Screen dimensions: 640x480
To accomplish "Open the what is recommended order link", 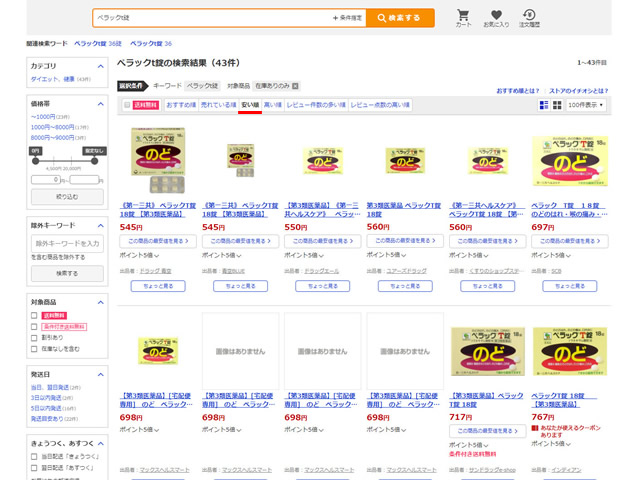I will coord(518,91).
